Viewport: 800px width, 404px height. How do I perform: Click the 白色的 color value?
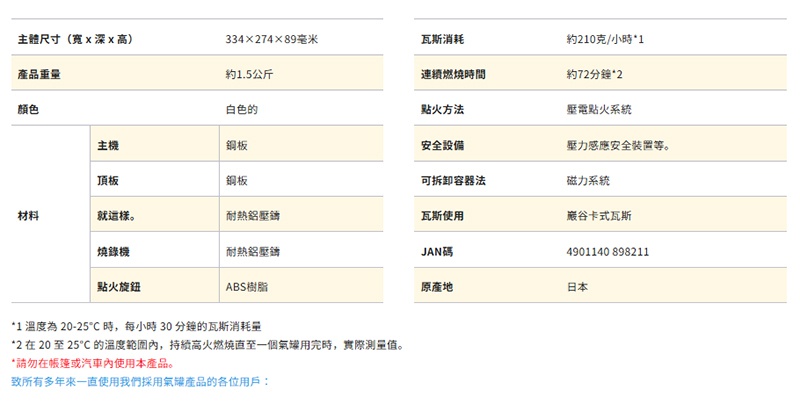tap(243, 110)
